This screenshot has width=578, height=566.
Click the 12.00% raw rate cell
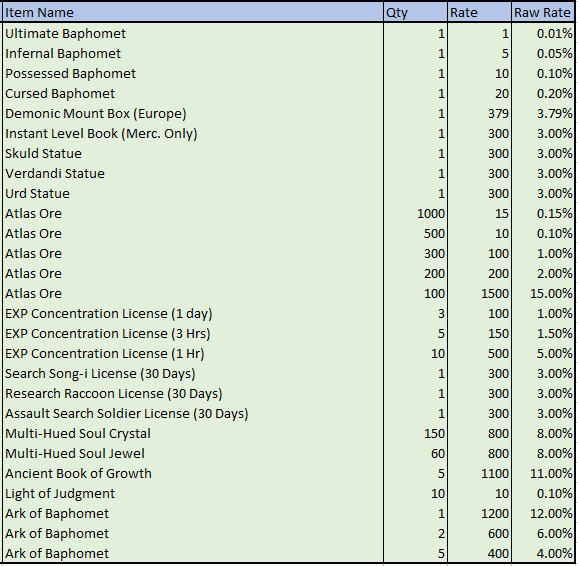pos(543,514)
